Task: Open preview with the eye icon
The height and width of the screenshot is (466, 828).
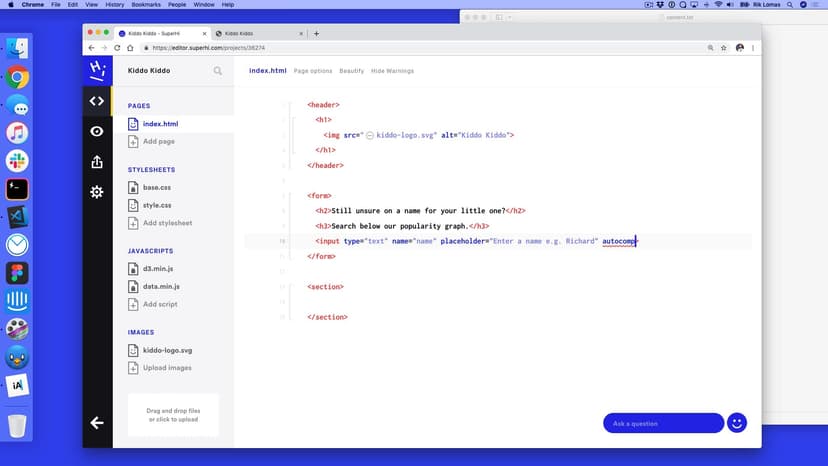Action: (97, 131)
